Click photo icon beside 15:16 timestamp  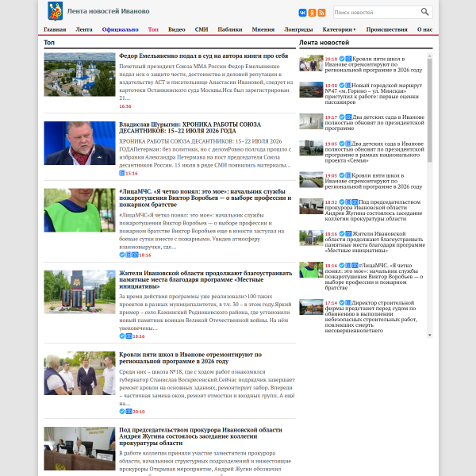[122, 173]
